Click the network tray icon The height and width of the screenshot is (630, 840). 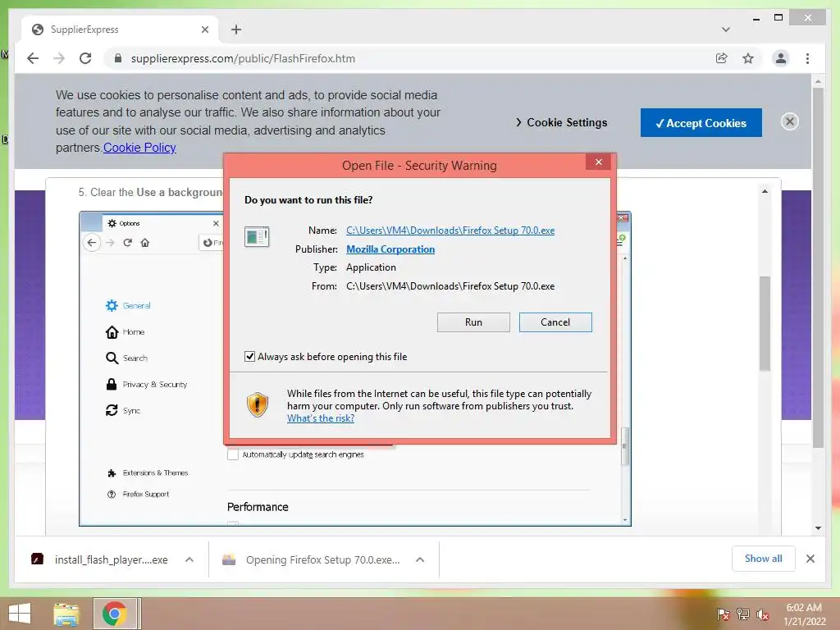click(743, 614)
